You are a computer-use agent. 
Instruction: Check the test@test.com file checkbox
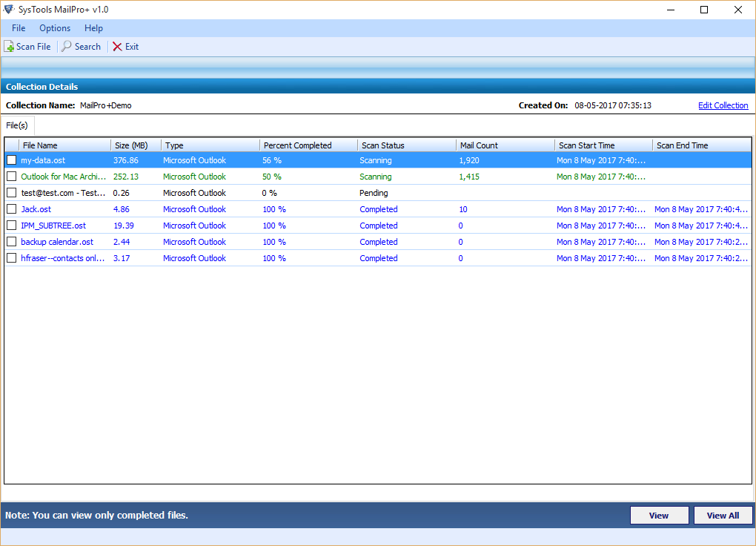(x=12, y=193)
